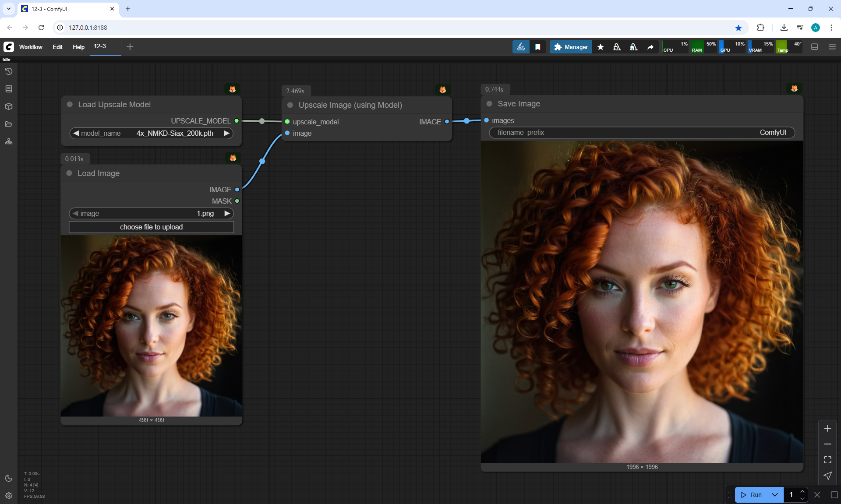Screen dimensions: 841x504
Task: Collapse the Load Upscale Model node dot
Action: (x=70, y=105)
